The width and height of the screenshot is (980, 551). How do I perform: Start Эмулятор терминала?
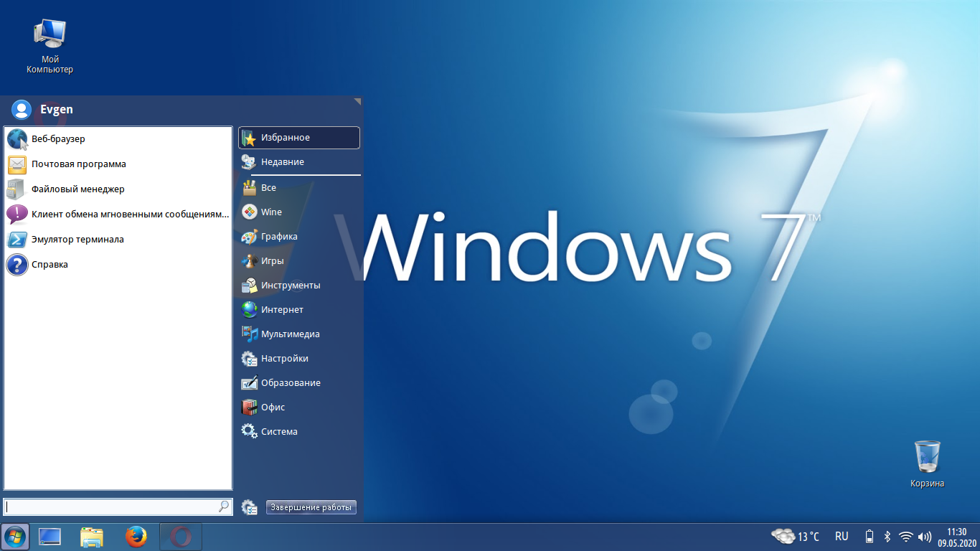[118, 240]
